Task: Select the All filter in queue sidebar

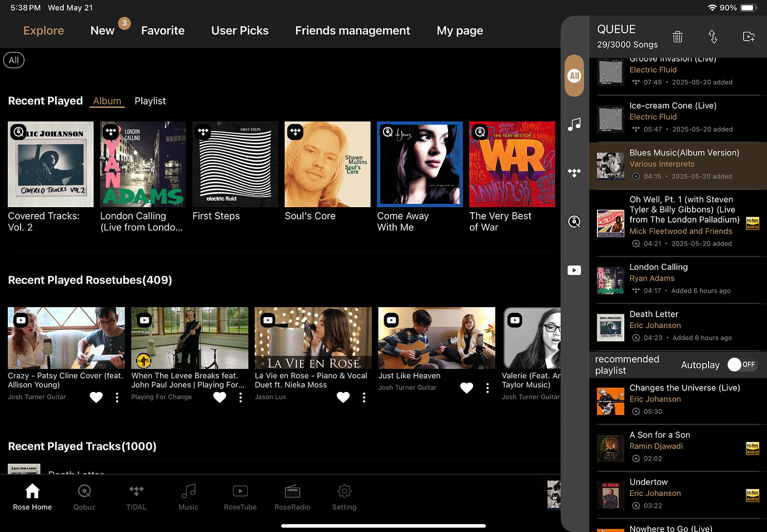Action: [574, 76]
